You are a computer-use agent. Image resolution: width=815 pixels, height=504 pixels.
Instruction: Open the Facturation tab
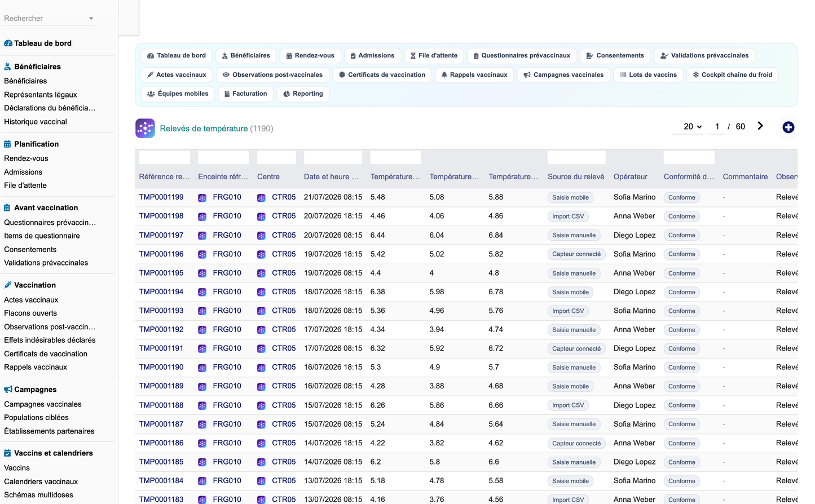pos(245,94)
